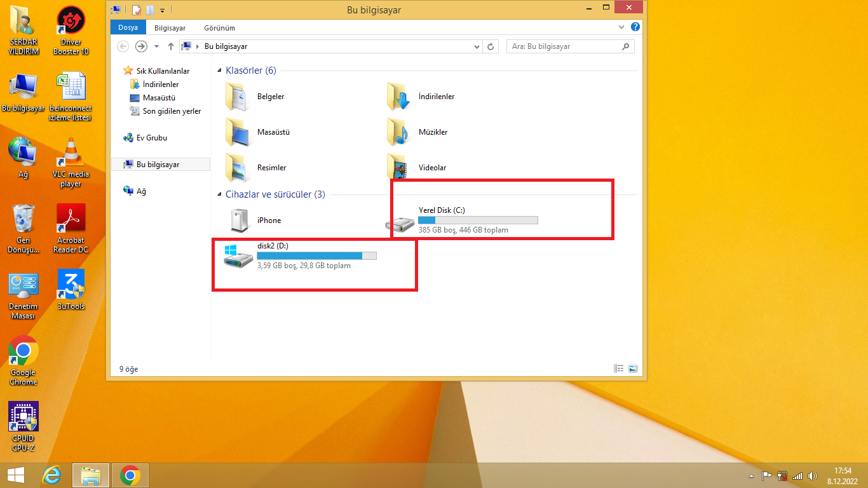Open the Quick Access Toolbar customize dropdown

[162, 10]
